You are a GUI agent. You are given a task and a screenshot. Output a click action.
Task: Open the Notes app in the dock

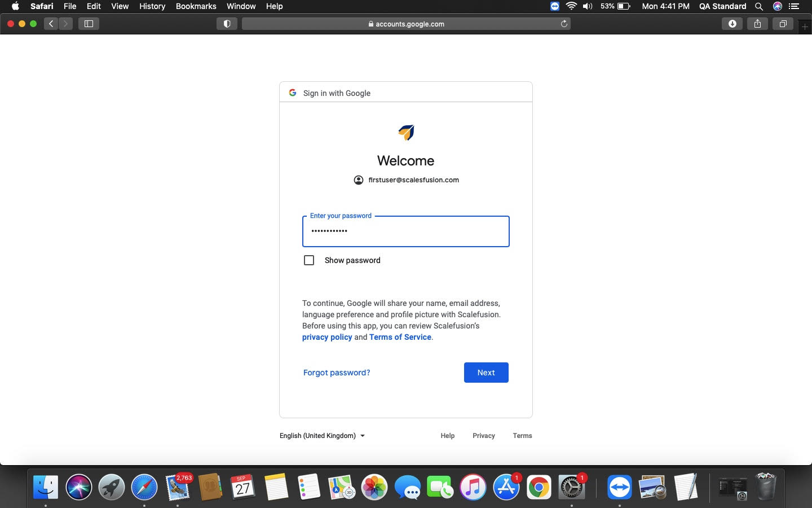[x=276, y=487]
